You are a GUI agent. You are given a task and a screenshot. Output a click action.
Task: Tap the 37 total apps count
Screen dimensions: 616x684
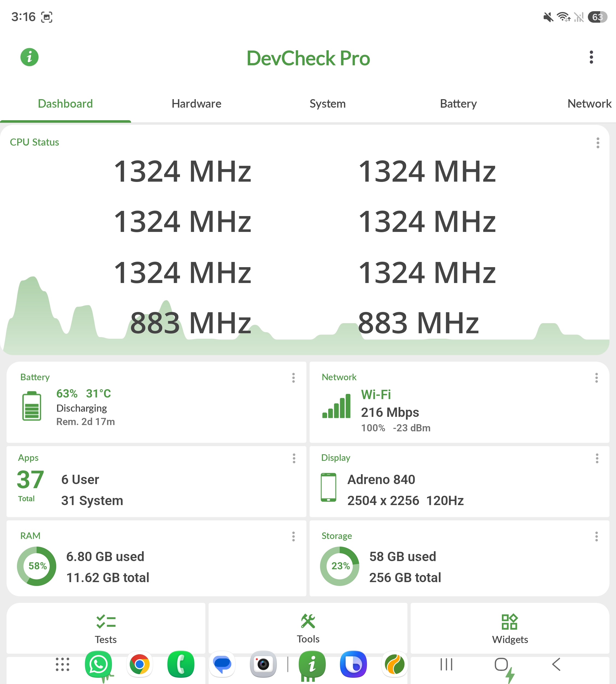pos(30,479)
